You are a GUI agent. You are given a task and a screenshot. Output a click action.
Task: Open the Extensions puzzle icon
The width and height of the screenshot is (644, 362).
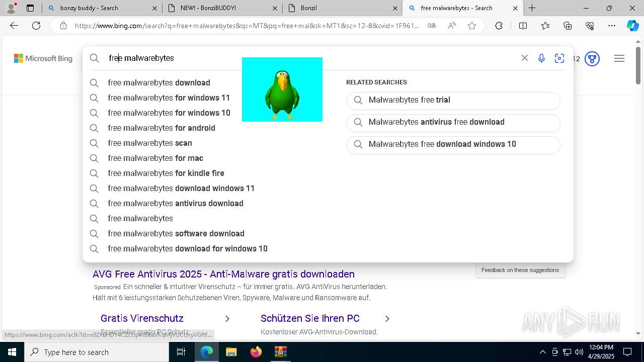click(x=499, y=26)
